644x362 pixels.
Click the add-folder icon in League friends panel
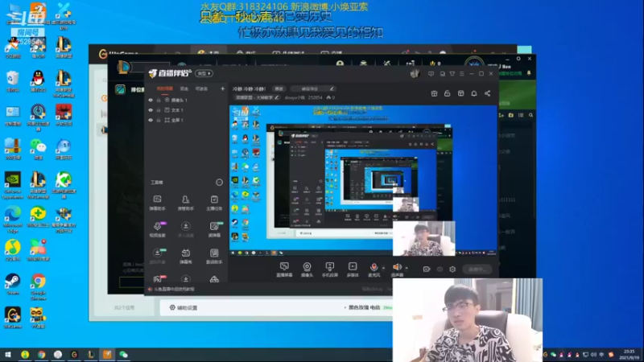[510, 115]
